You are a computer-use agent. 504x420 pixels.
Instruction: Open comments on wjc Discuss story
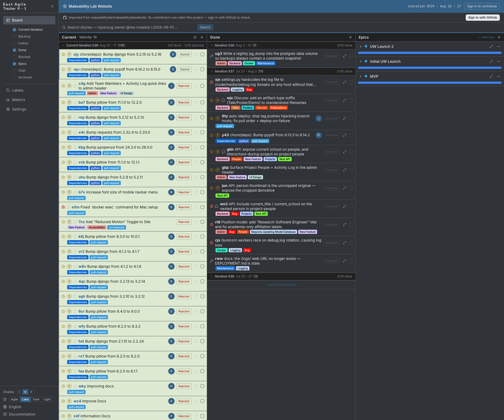point(223,100)
